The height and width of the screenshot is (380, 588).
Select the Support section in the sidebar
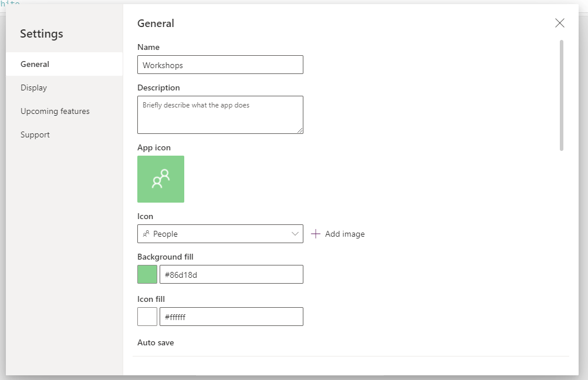coord(35,134)
